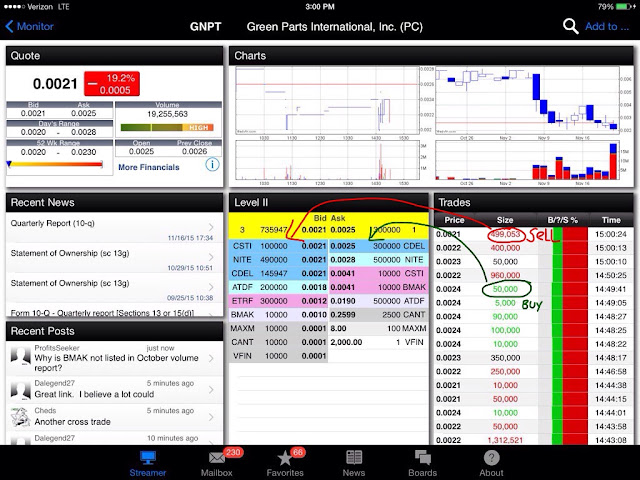640x480 pixels.
Task: Tap the Mailbox 230 notification badge
Action: (233, 452)
